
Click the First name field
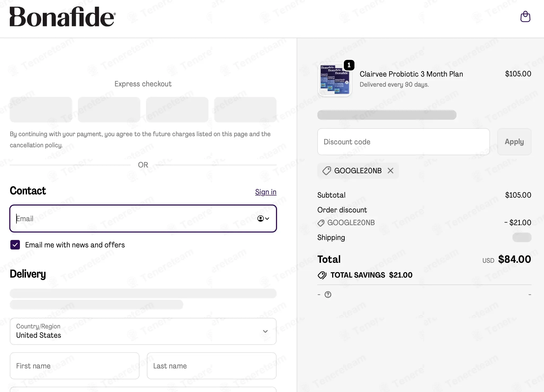(74, 366)
